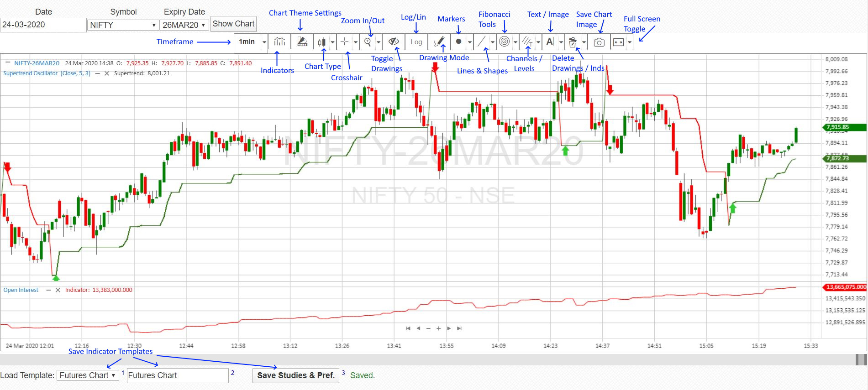Select the Text / Image tool

coord(550,42)
